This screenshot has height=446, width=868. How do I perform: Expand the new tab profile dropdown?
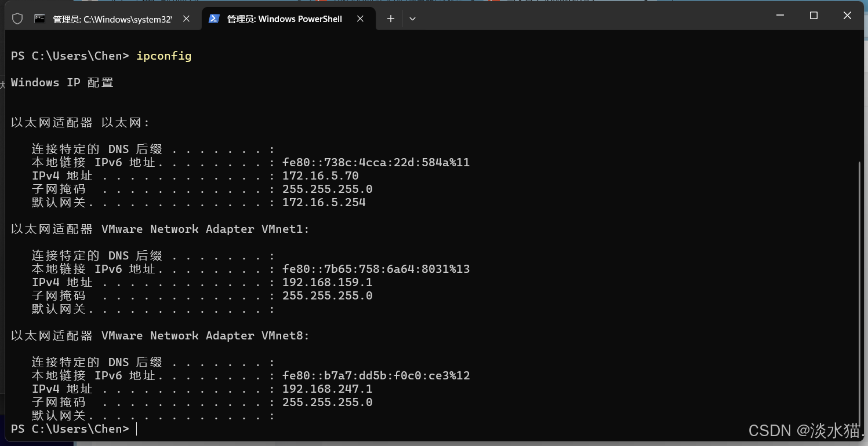click(x=412, y=19)
